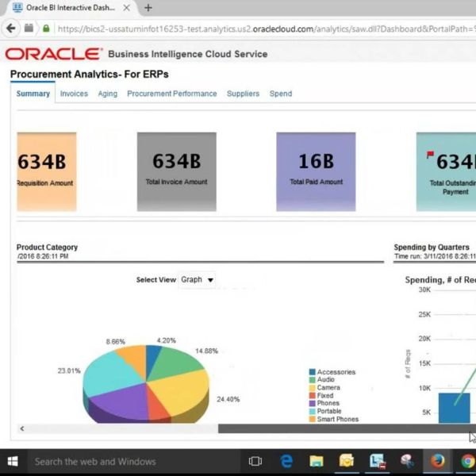The image size is (476, 476).
Task: Switch to the Invoices tab
Action: coord(74,94)
